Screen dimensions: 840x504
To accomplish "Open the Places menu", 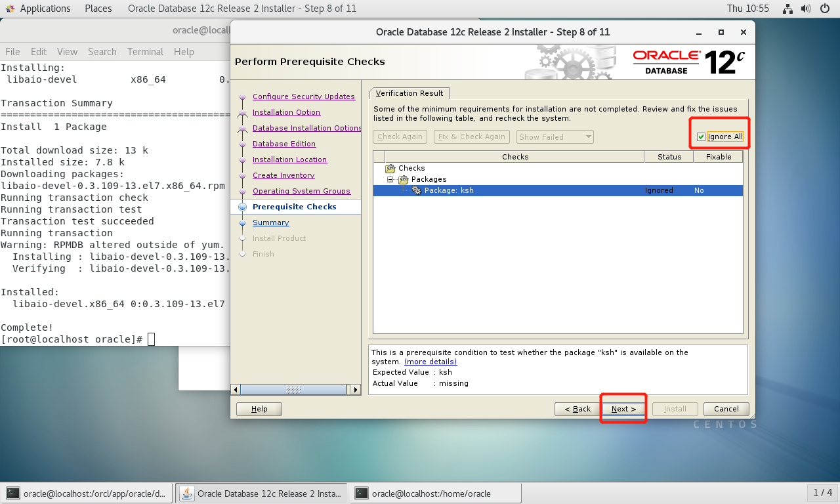I will (98, 9).
